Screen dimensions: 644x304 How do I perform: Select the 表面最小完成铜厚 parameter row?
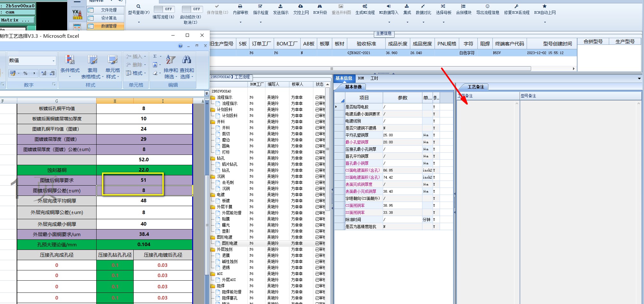pos(394,191)
